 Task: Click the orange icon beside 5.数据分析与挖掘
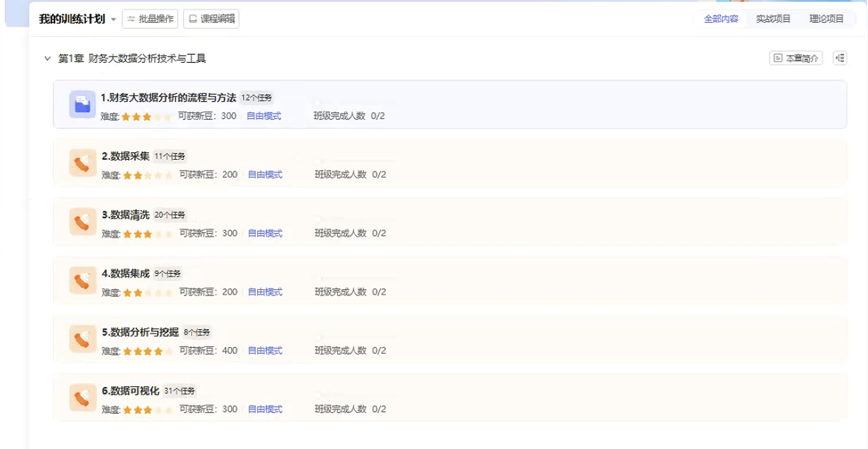point(82,339)
